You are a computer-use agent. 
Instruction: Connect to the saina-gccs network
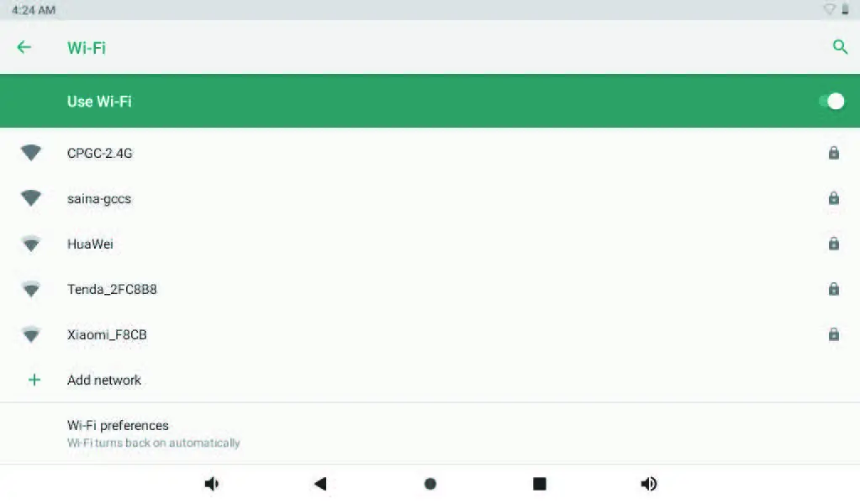pyautogui.click(x=99, y=199)
